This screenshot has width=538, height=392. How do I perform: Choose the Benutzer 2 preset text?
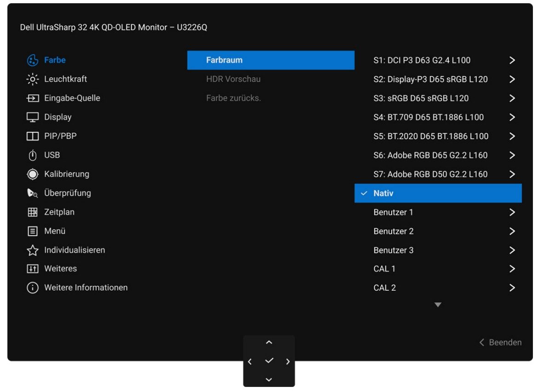pyautogui.click(x=393, y=231)
